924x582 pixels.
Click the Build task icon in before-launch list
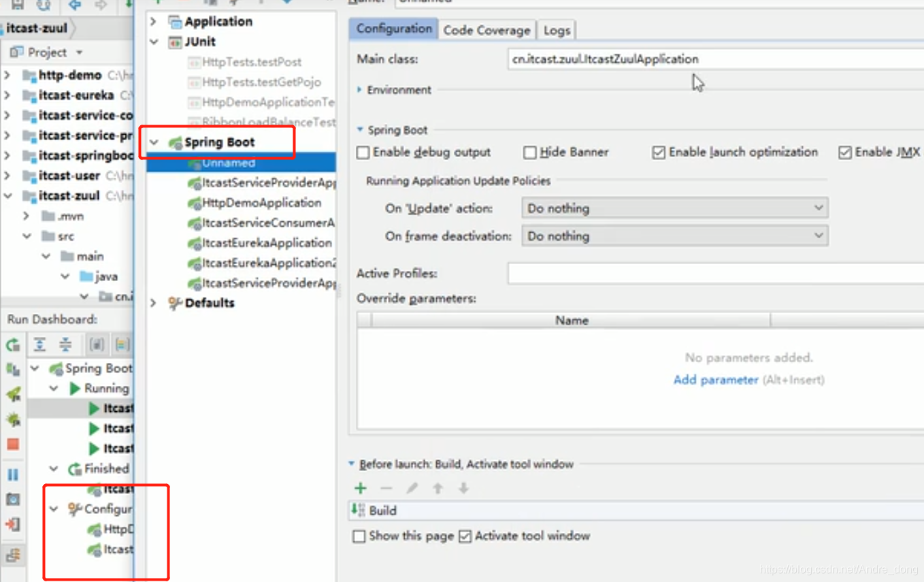point(358,510)
